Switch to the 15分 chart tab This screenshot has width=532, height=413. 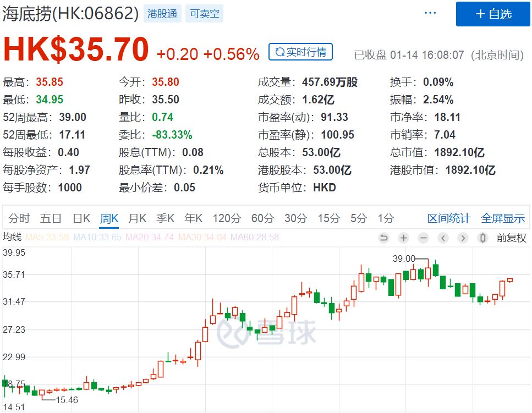[x=329, y=218]
